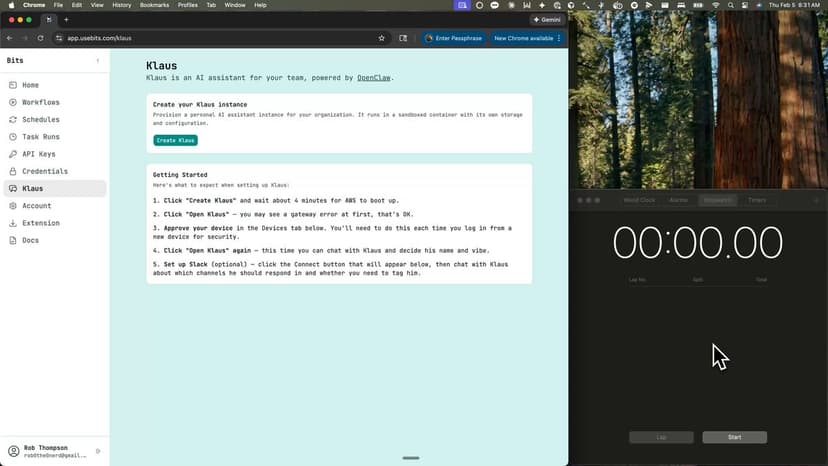Open a new Chrome tab

(x=67, y=20)
